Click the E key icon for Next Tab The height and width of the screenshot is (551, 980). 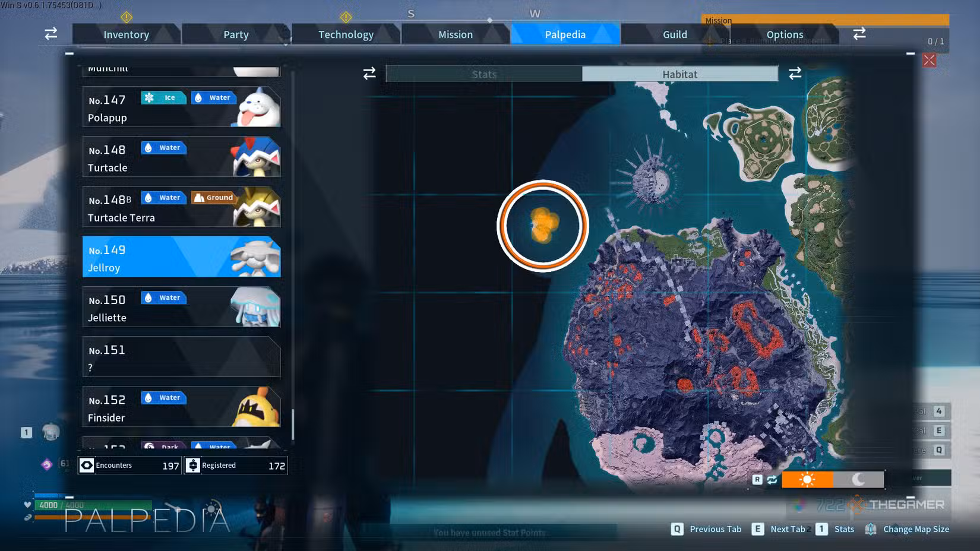(758, 529)
